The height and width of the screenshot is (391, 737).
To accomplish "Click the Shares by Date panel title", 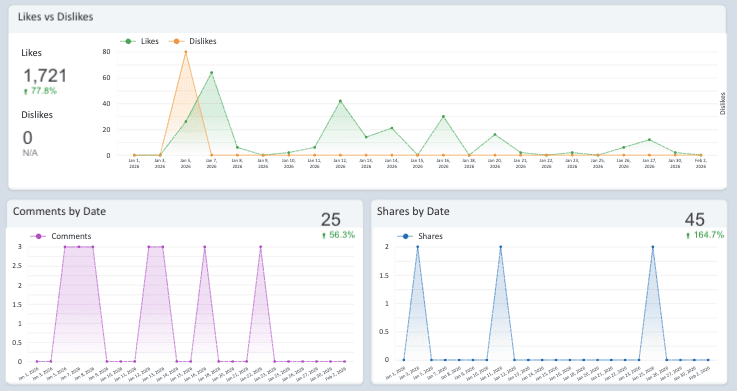I will coord(413,211).
